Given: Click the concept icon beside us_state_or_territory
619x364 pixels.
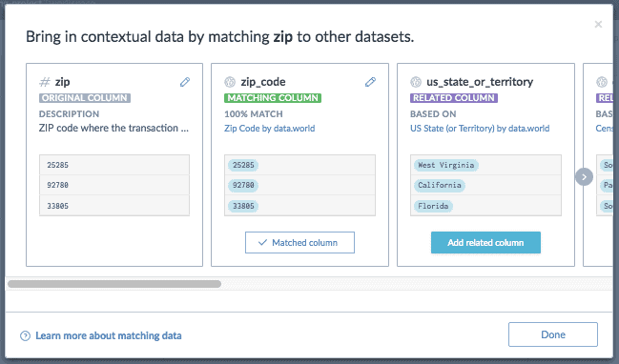Looking at the screenshot, I should 416,82.
